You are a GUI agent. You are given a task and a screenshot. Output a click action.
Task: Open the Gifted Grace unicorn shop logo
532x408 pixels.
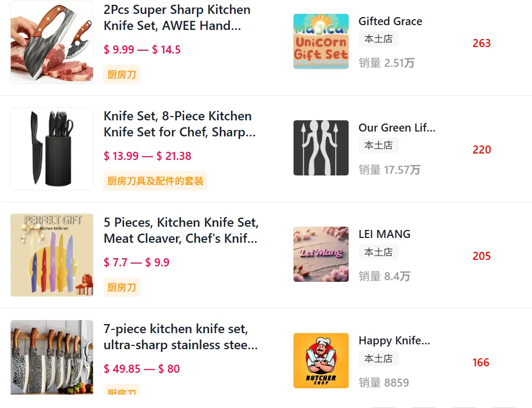point(321,42)
